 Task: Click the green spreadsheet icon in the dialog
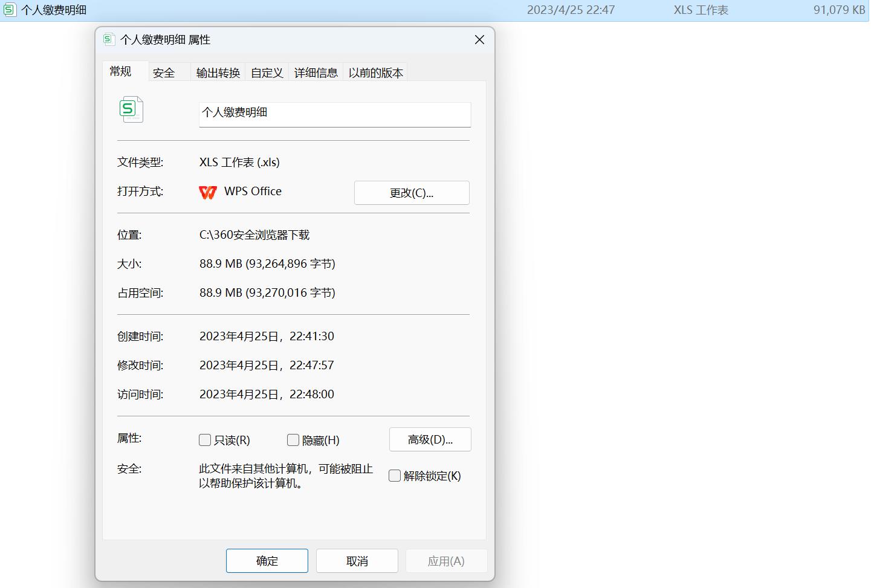click(131, 109)
